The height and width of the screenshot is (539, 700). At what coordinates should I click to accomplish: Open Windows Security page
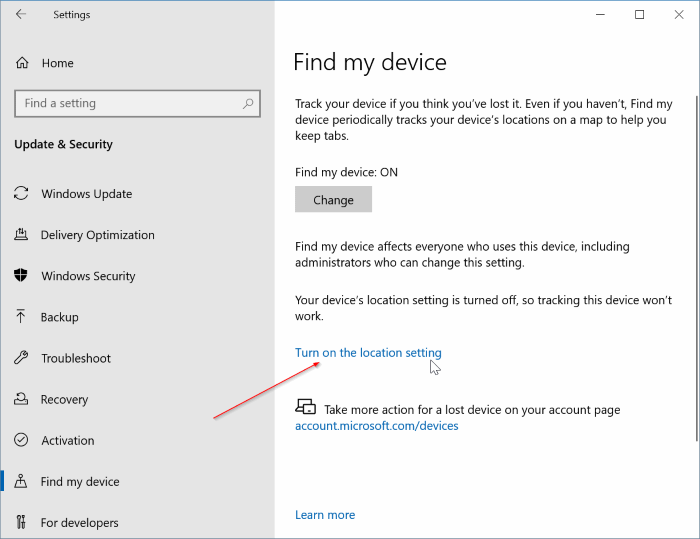[x=88, y=276]
